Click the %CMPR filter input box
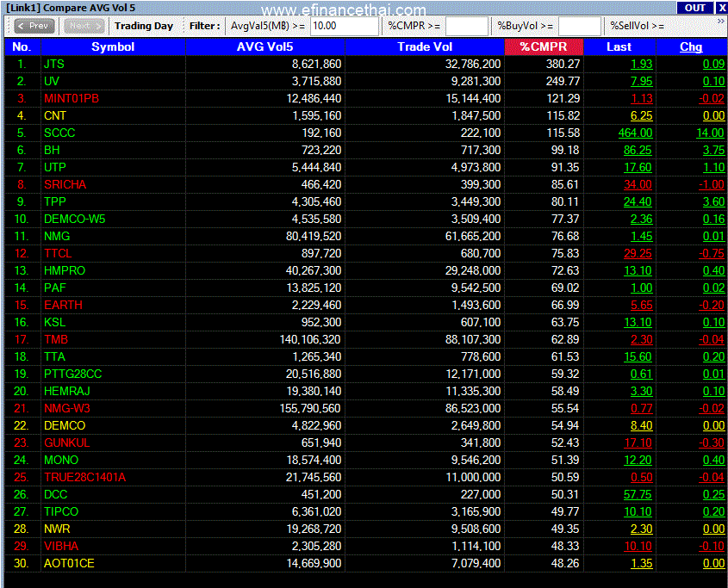The height and width of the screenshot is (588, 728). (467, 26)
